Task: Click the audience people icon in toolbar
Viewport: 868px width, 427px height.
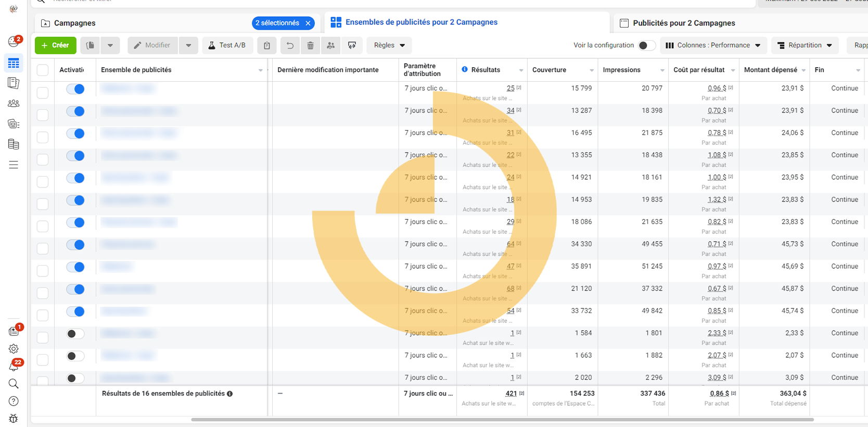Action: [x=330, y=45]
